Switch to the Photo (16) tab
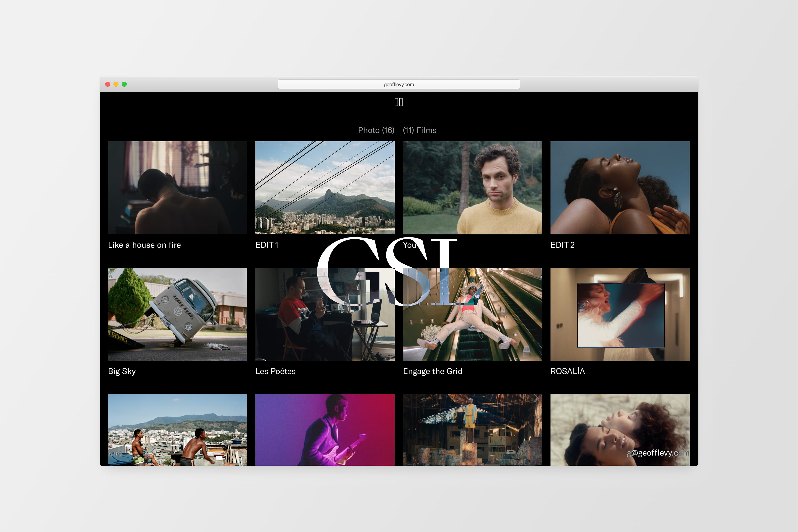 point(376,130)
